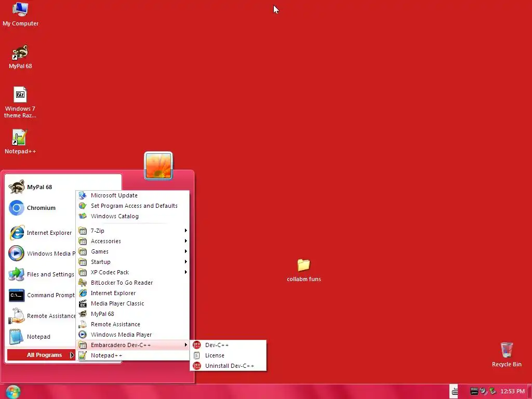532x399 pixels.
Task: Open Windows Catalog entry
Action: (x=132, y=216)
